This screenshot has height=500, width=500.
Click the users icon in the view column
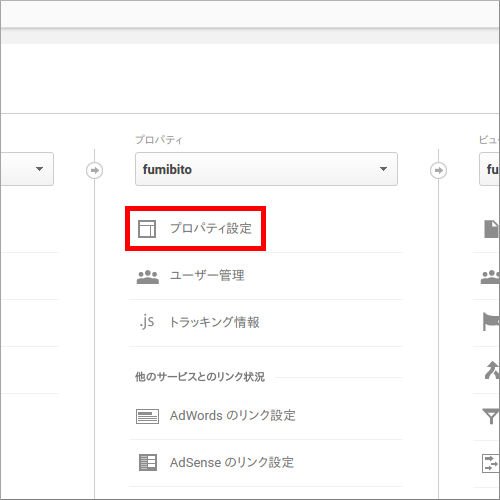click(490, 277)
